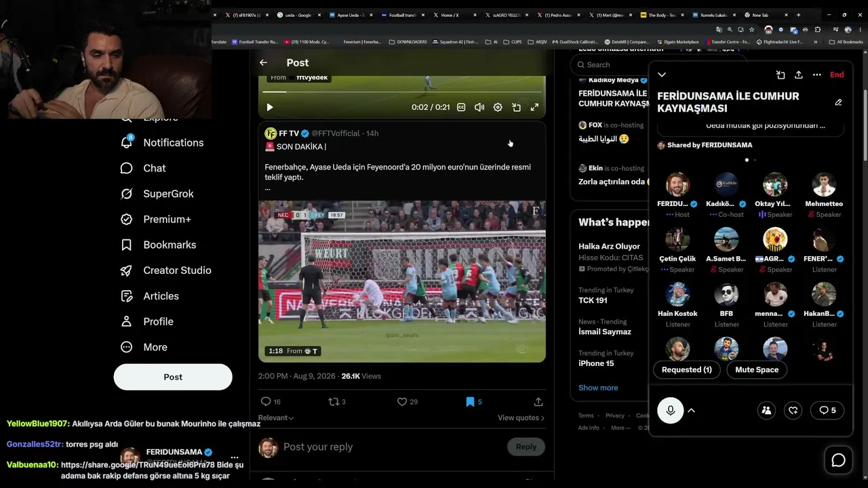Open the top video in picture-in-picture
Screen dimensions: 868x488
pos(516,107)
